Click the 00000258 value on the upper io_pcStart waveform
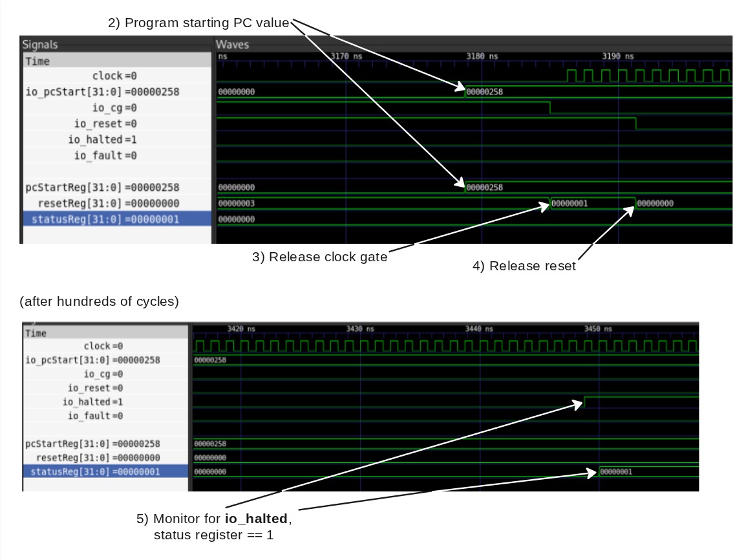This screenshot has width=746, height=560. [x=484, y=92]
